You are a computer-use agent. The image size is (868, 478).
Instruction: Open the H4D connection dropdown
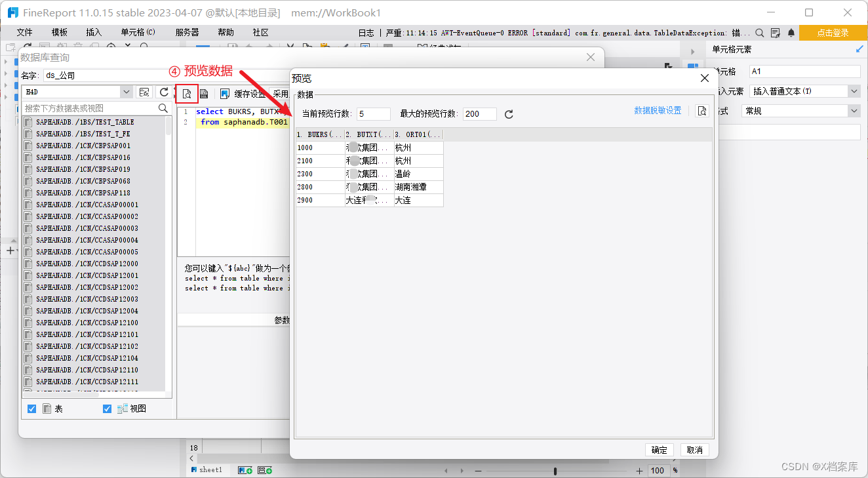coord(127,92)
